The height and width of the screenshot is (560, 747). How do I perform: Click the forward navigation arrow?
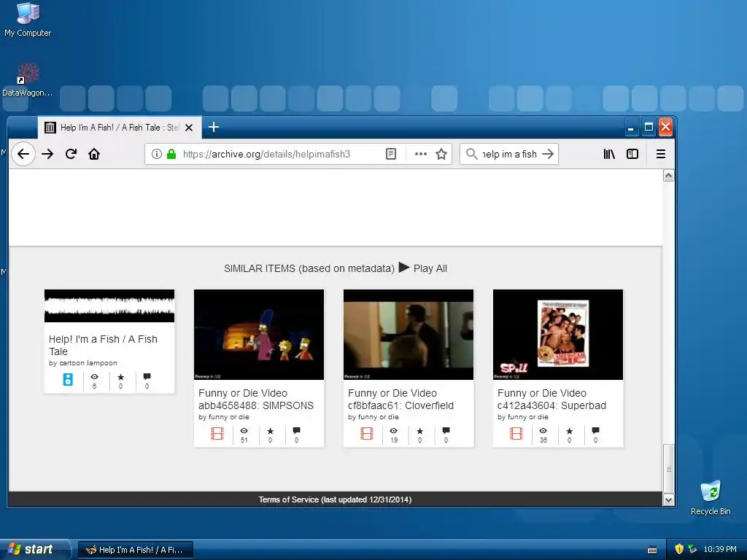pos(47,154)
